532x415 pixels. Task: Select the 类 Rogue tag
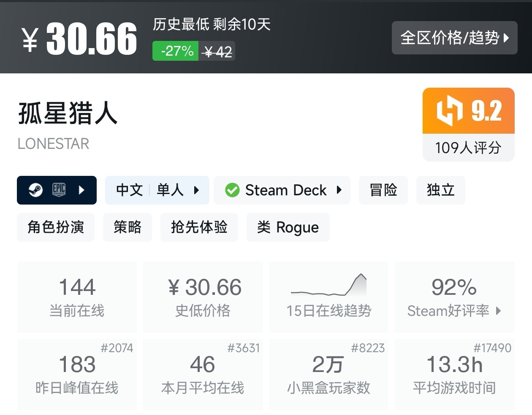pyautogui.click(x=288, y=227)
